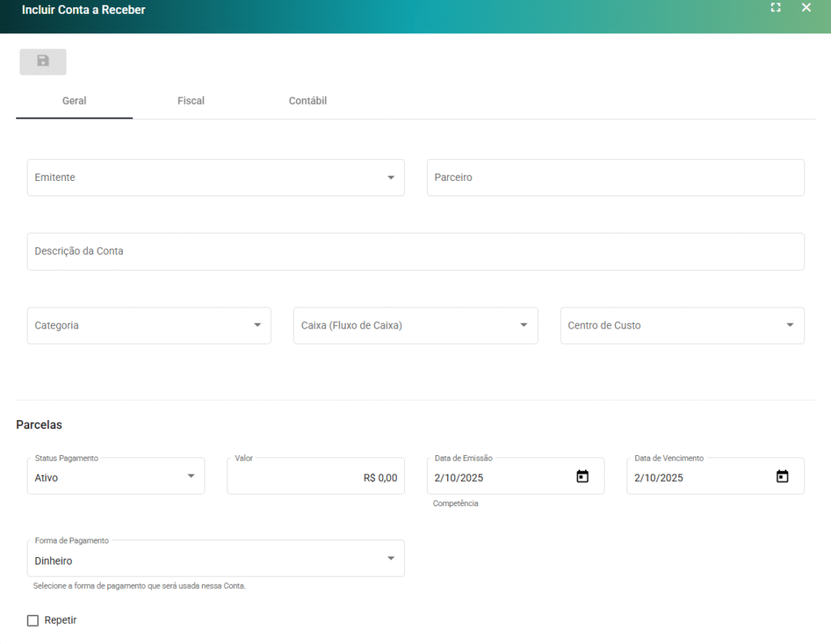The width and height of the screenshot is (831, 644).
Task: Switch to the Fiscal tab
Action: point(191,101)
